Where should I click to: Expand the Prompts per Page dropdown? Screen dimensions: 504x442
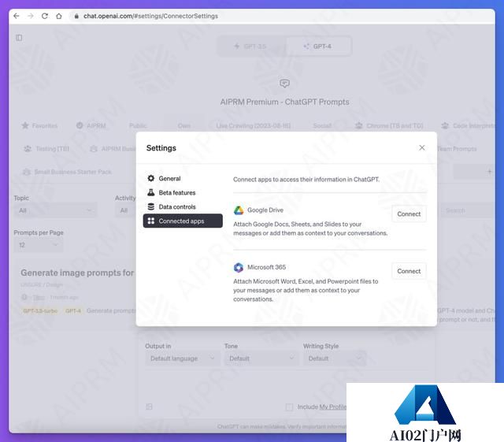(39, 245)
